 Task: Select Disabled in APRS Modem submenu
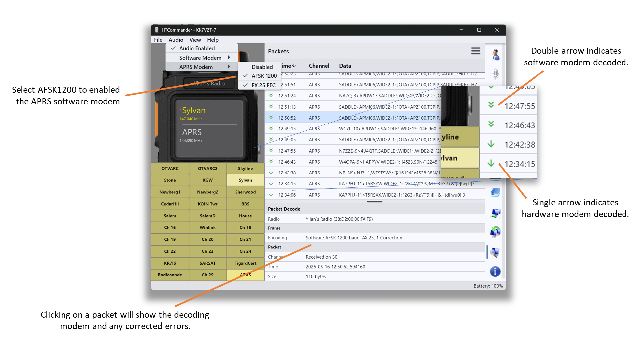[259, 67]
